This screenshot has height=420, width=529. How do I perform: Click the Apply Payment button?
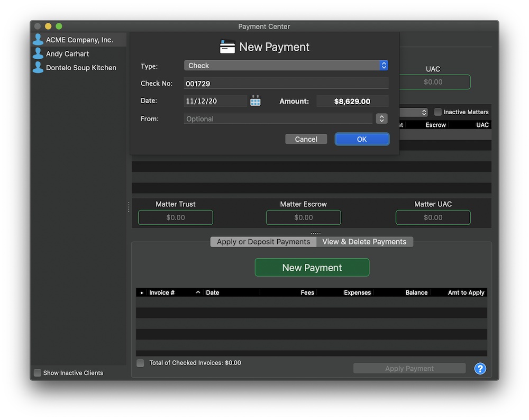tap(409, 368)
